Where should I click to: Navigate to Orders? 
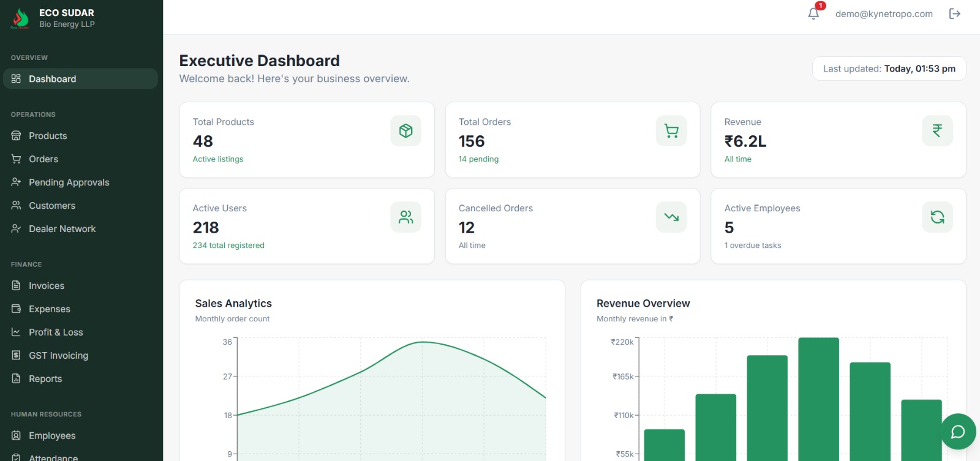tap(80, 159)
